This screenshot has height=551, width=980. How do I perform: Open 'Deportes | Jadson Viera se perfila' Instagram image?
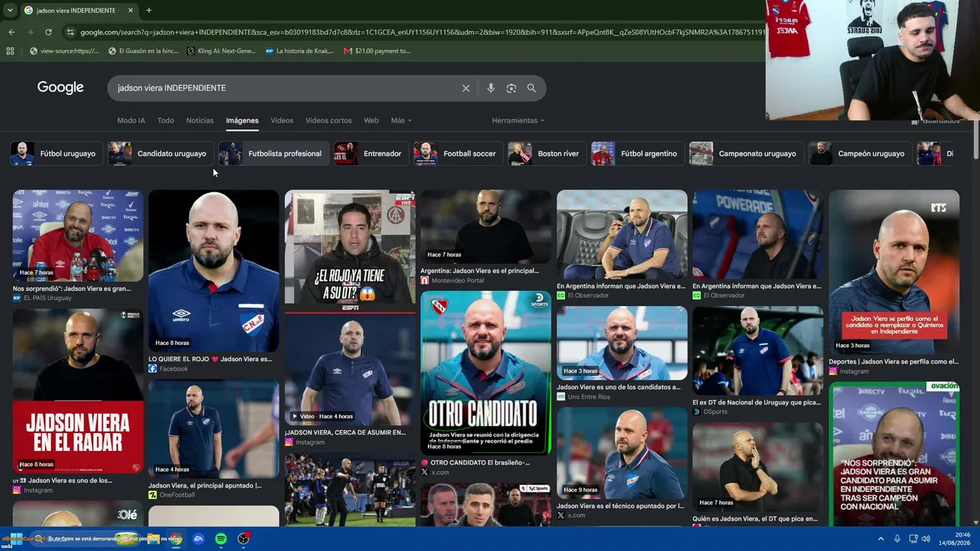point(893,272)
